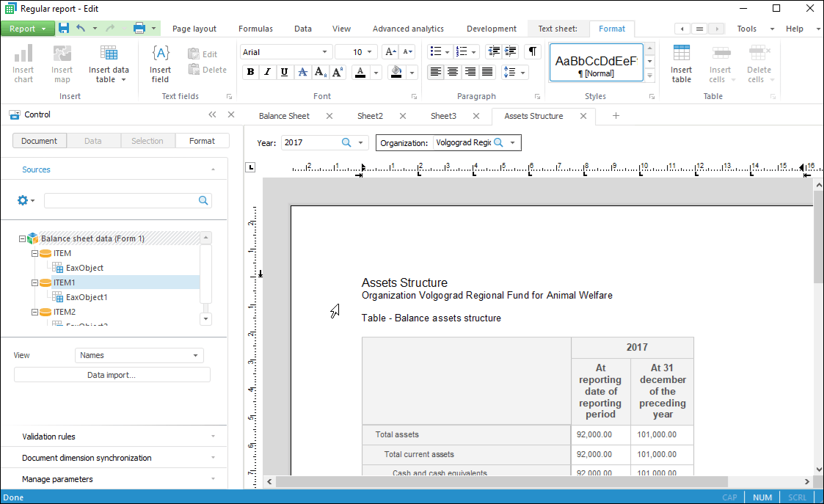Click the Data import button

point(112,375)
